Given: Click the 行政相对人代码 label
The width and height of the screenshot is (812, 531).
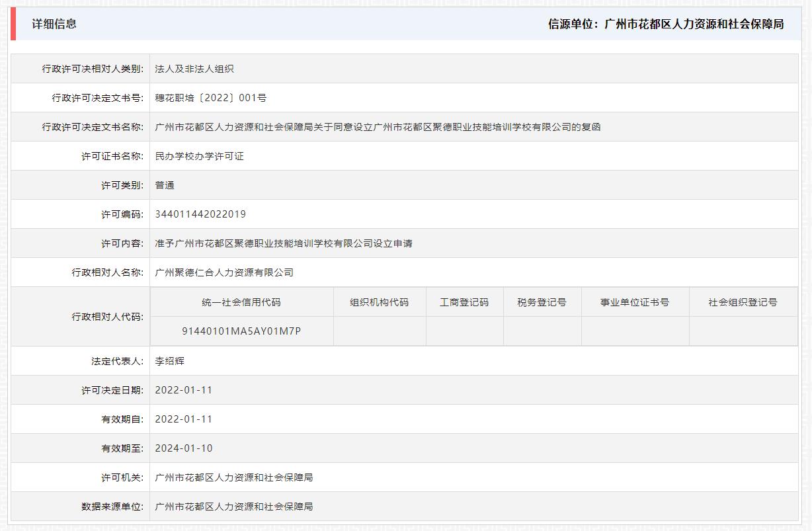Looking at the screenshot, I should [x=107, y=317].
